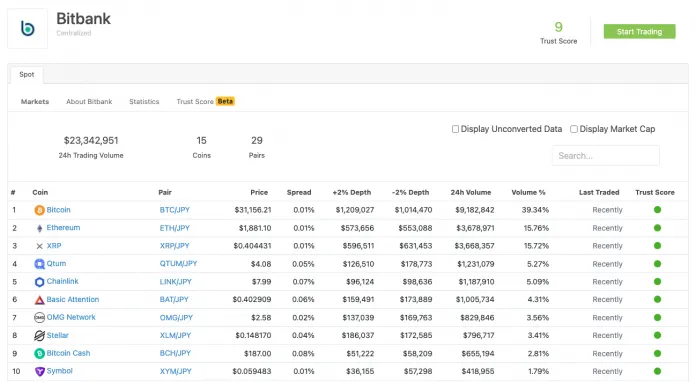
Task: Click the XRP coin icon
Action: (40, 246)
